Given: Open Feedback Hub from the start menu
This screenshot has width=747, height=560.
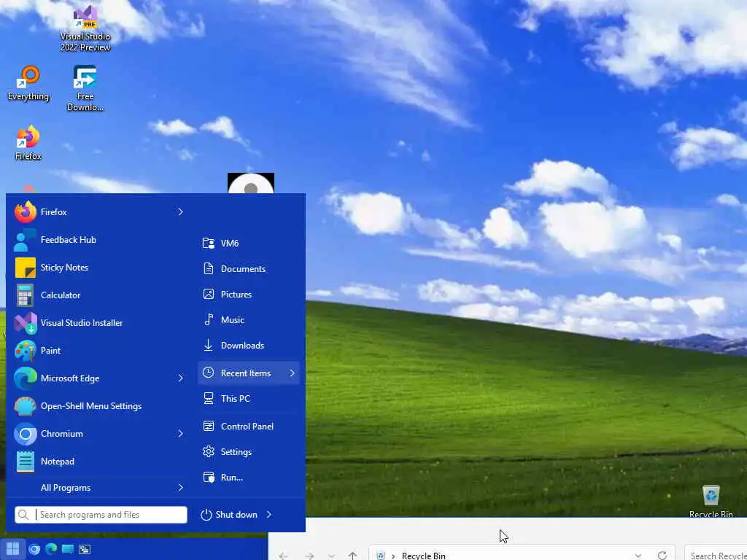Looking at the screenshot, I should pyautogui.click(x=99, y=239).
